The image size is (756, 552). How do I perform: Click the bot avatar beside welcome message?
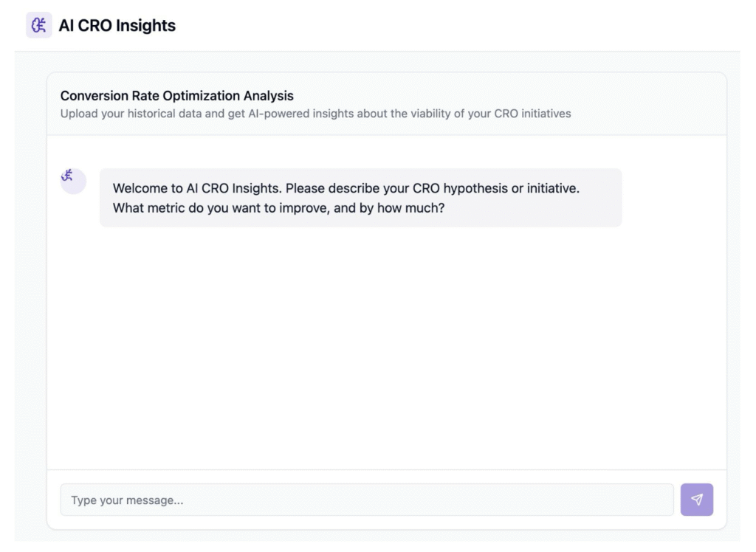click(73, 181)
